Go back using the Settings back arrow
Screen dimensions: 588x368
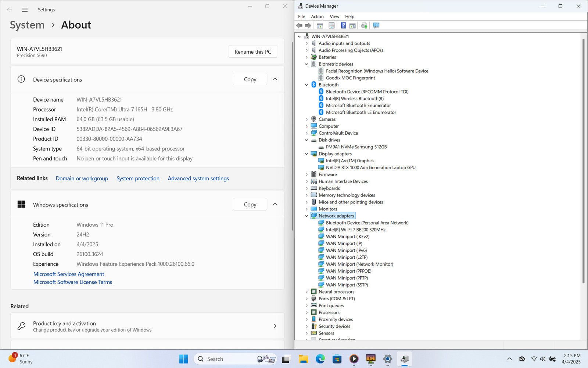(10, 10)
